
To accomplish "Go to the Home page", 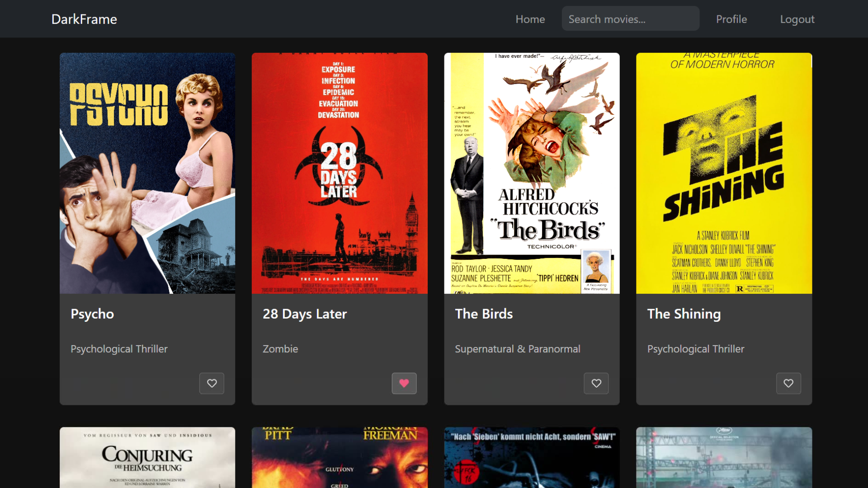I will point(530,19).
